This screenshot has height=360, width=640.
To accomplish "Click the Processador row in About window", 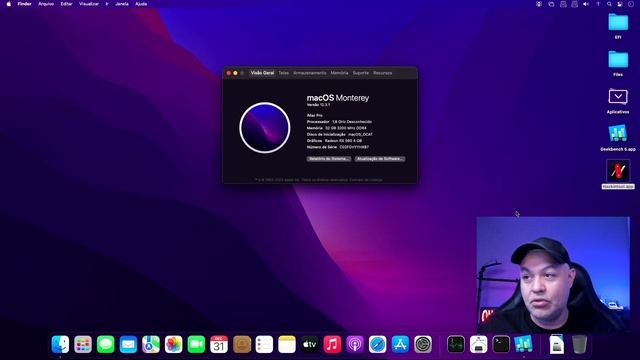I will coord(339,122).
